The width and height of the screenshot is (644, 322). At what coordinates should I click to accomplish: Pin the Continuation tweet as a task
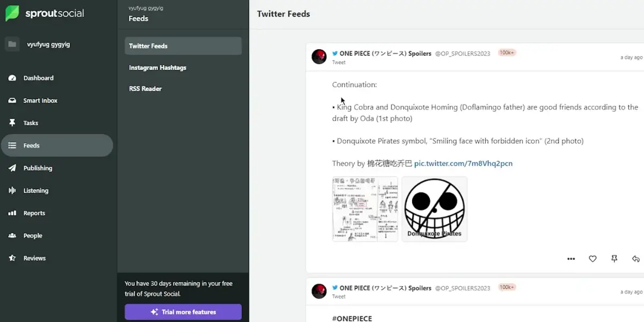point(614,259)
